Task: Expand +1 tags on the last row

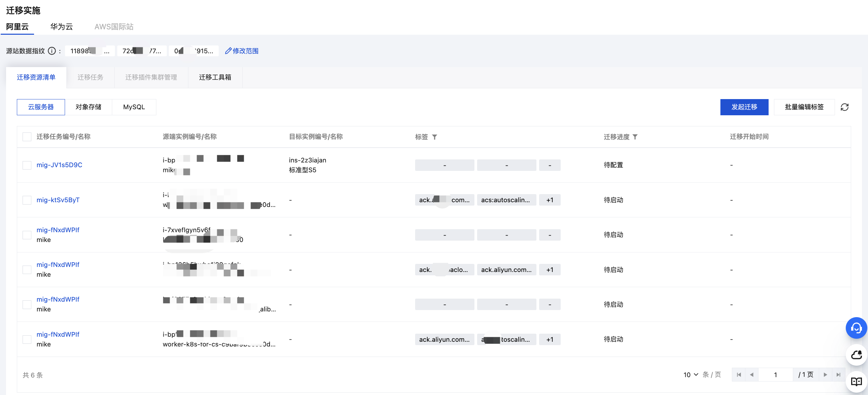Action: pyautogui.click(x=550, y=339)
